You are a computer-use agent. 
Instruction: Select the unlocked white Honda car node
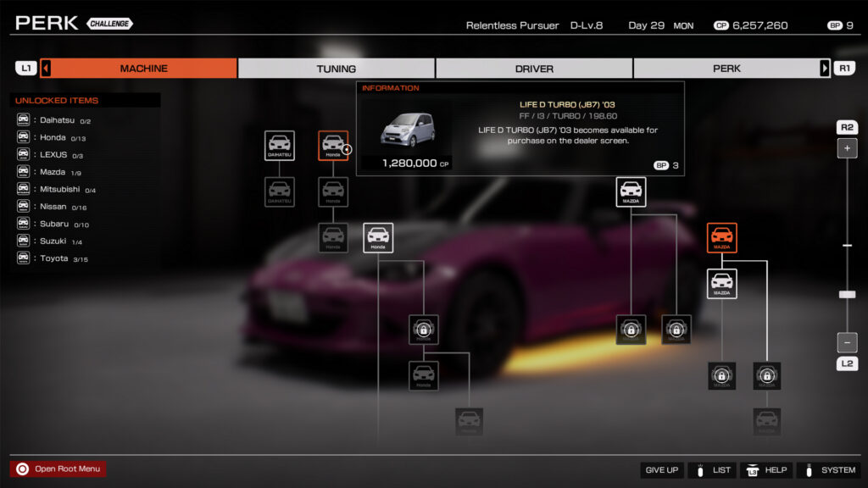378,237
